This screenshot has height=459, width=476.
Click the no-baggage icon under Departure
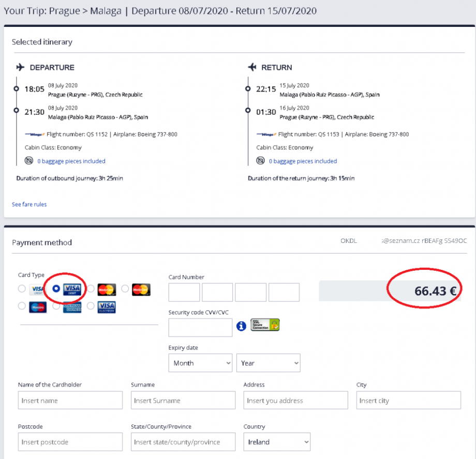(29, 161)
